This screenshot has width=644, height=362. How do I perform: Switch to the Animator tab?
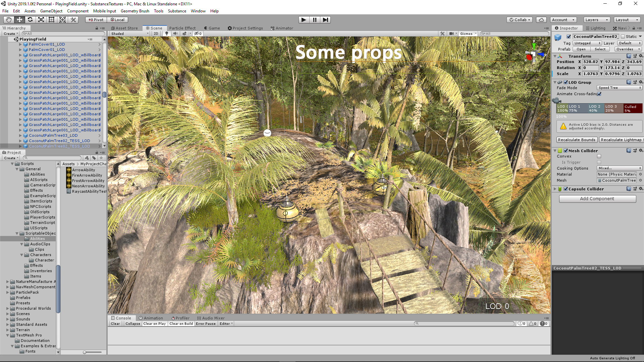pyautogui.click(x=282, y=28)
